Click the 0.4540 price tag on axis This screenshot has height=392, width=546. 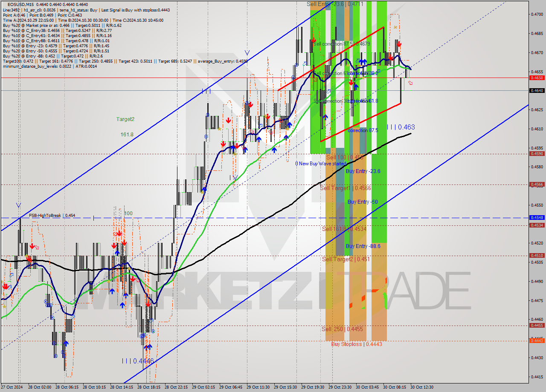coord(536,217)
